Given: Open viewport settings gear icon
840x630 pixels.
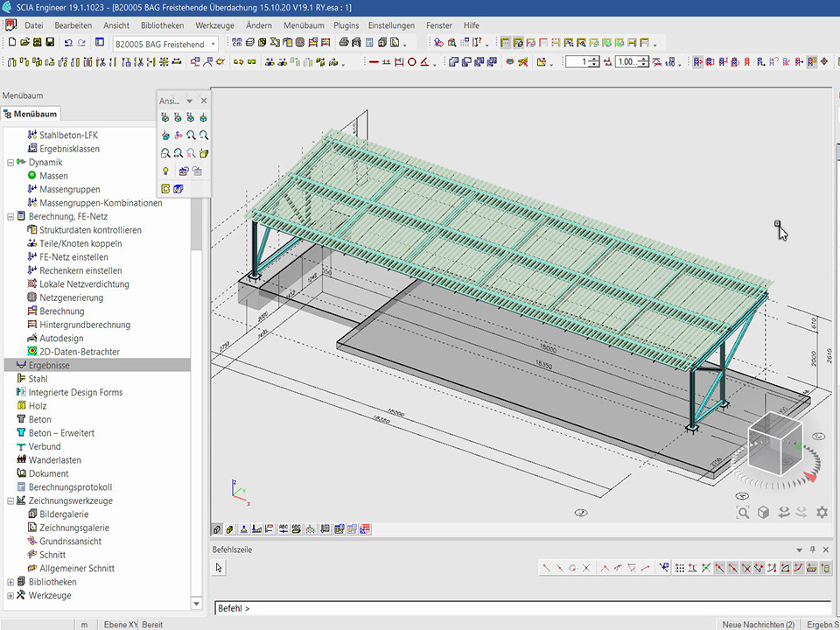Looking at the screenshot, I should (x=822, y=513).
